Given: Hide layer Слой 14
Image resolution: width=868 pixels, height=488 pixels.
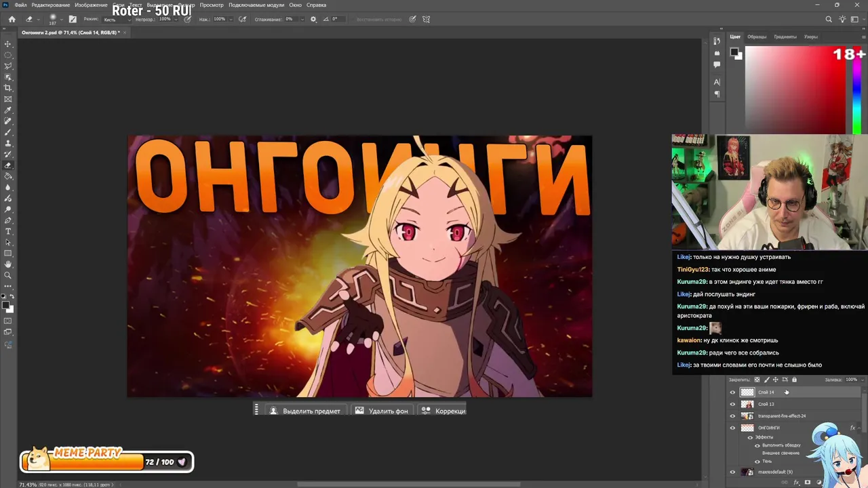Looking at the screenshot, I should click(x=732, y=392).
